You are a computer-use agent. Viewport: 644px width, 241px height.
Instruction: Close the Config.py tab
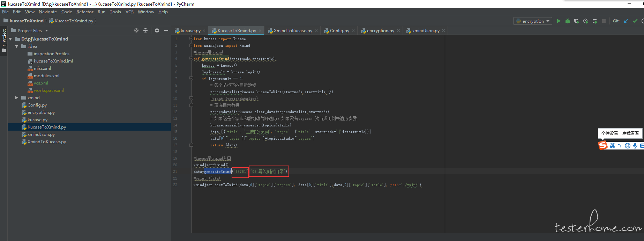coord(353,31)
